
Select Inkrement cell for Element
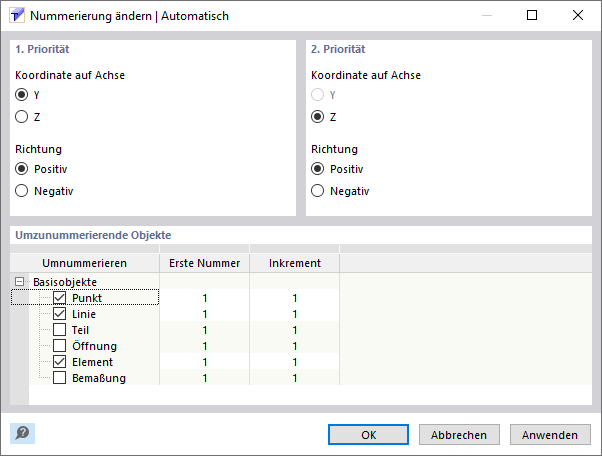tap(295, 362)
